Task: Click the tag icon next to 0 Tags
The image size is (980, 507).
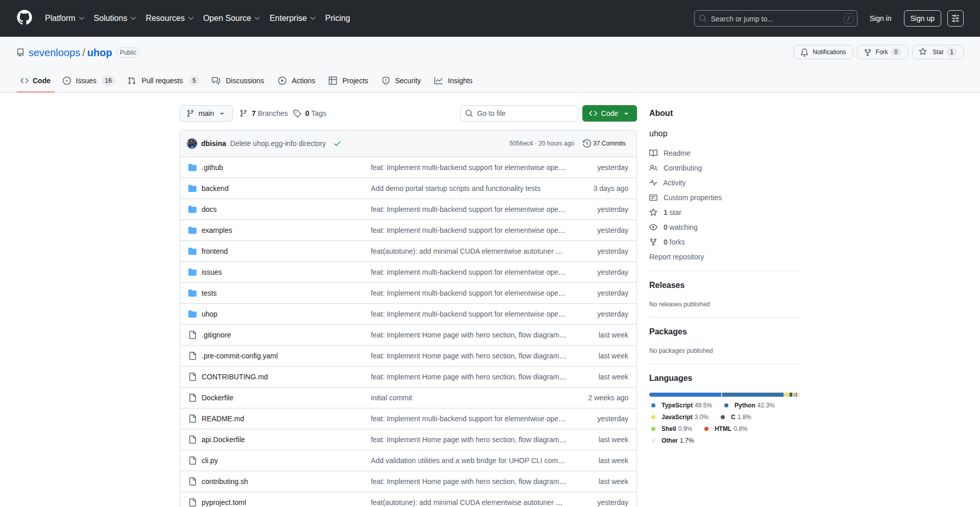Action: pyautogui.click(x=297, y=113)
